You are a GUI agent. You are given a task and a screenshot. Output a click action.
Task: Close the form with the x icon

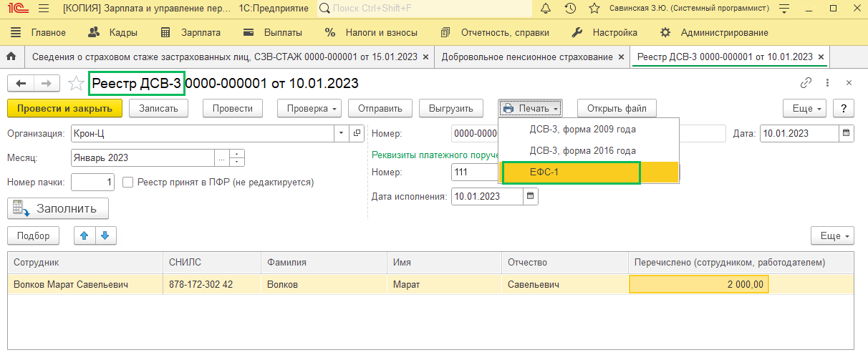click(849, 83)
